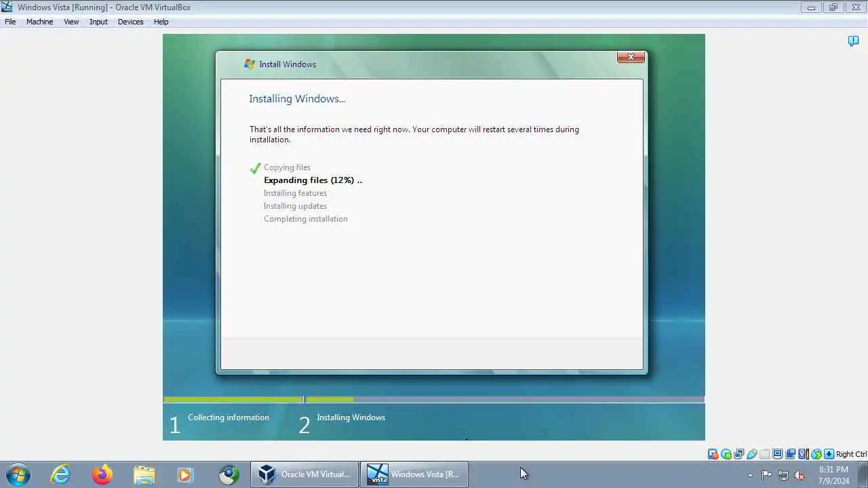Open the Help menu
This screenshot has height=488, width=868.
[x=161, y=22]
